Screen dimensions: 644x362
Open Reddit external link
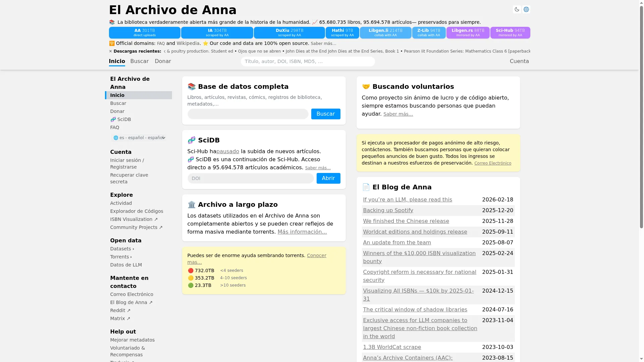[120, 310]
